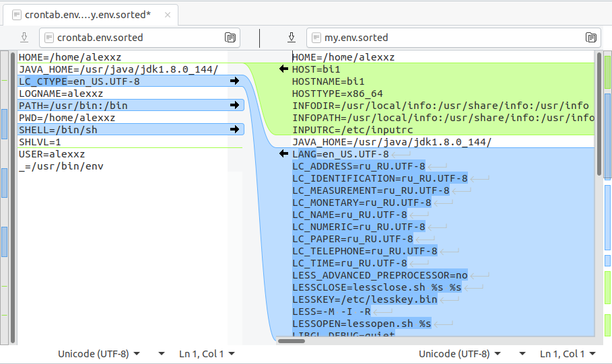
Task: Click the left overview change map strip
Action: (x=4, y=197)
